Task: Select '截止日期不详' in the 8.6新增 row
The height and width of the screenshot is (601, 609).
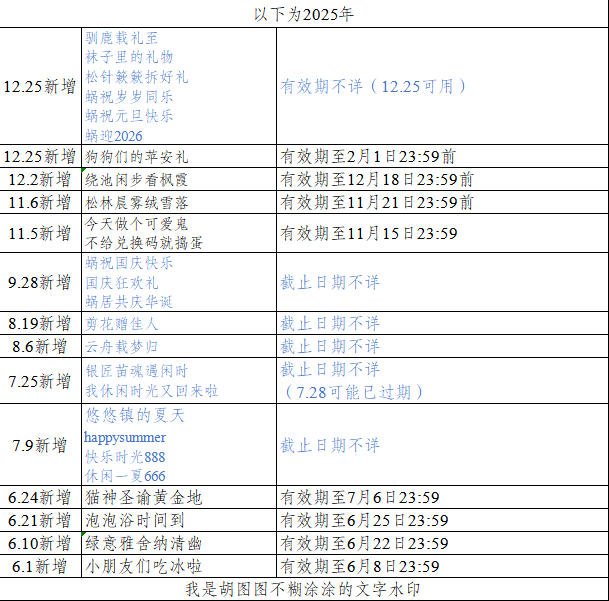Action: pos(330,346)
